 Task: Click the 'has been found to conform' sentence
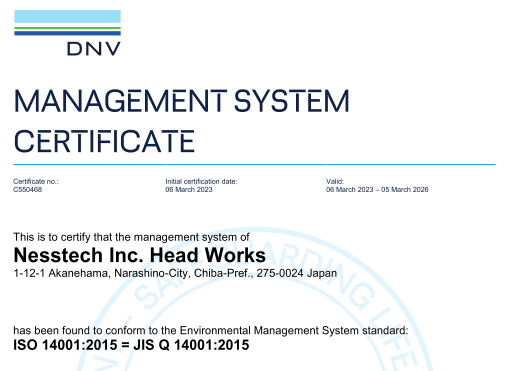point(211,330)
